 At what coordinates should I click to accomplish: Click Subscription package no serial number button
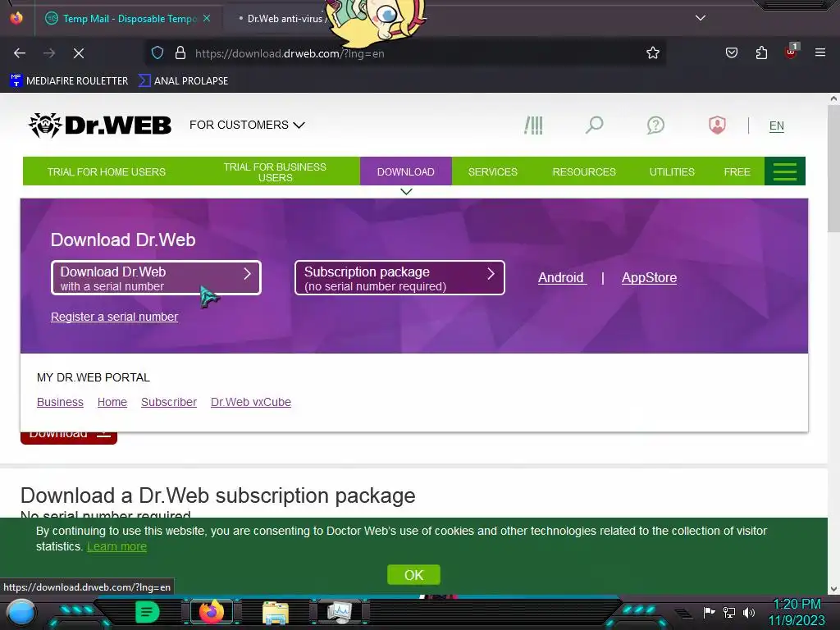tap(399, 278)
